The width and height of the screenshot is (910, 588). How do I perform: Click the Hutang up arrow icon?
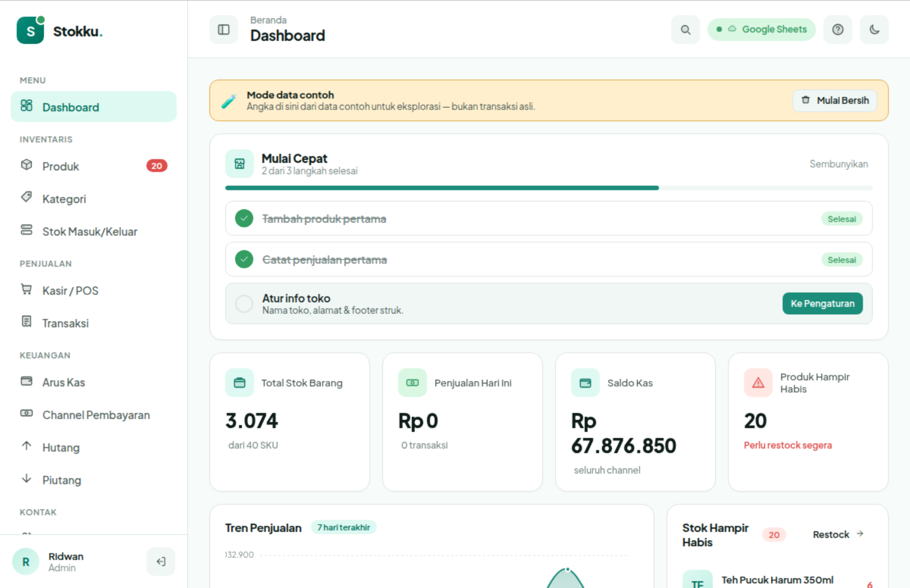click(x=27, y=446)
